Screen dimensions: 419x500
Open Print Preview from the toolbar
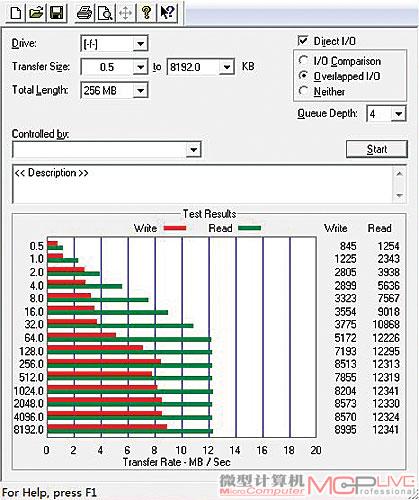[x=105, y=13]
